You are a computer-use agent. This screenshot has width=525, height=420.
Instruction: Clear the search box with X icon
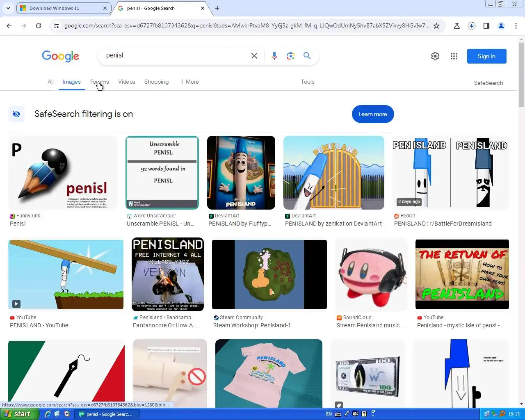point(254,56)
